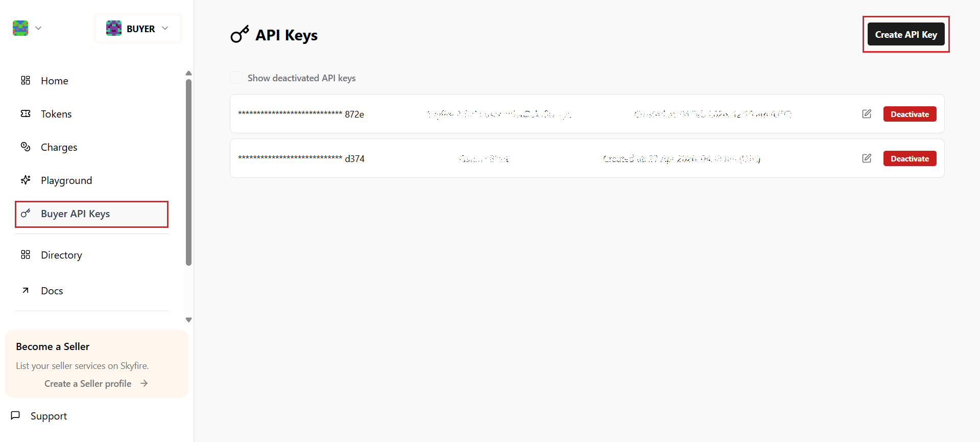The image size is (980, 442).
Task: Click the sidebar scroll up arrow
Action: pos(188,73)
